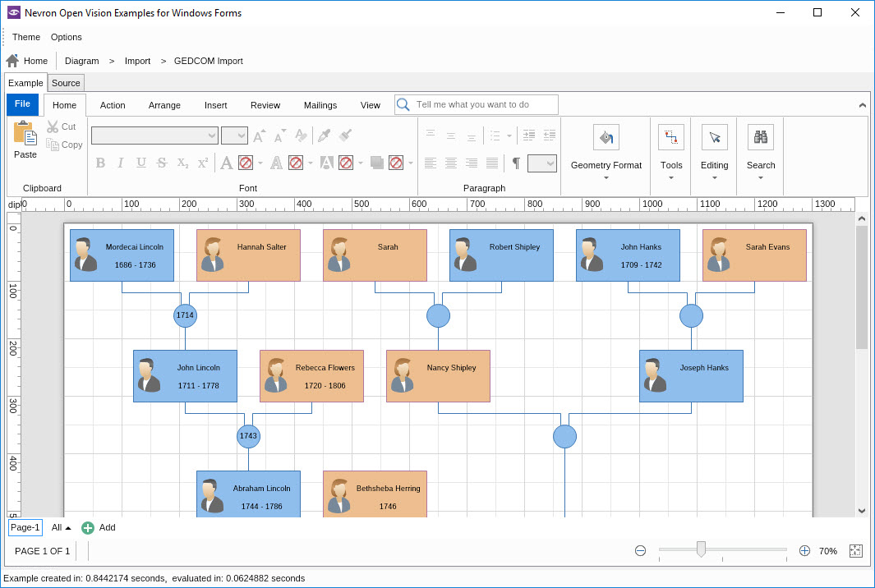This screenshot has height=588, width=875.
Task: Open the Search binoculars tool
Action: (x=760, y=137)
